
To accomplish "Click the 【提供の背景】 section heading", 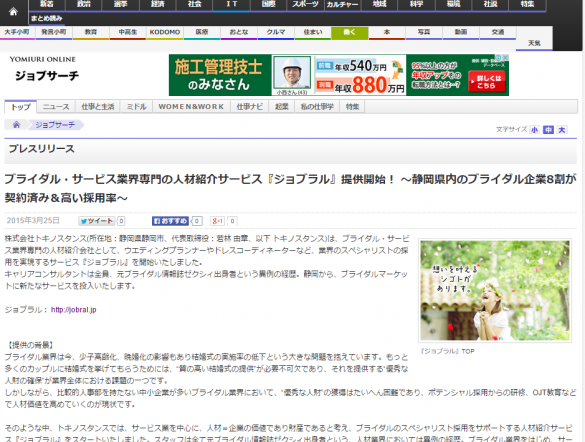I will pyautogui.click(x=31, y=345).
